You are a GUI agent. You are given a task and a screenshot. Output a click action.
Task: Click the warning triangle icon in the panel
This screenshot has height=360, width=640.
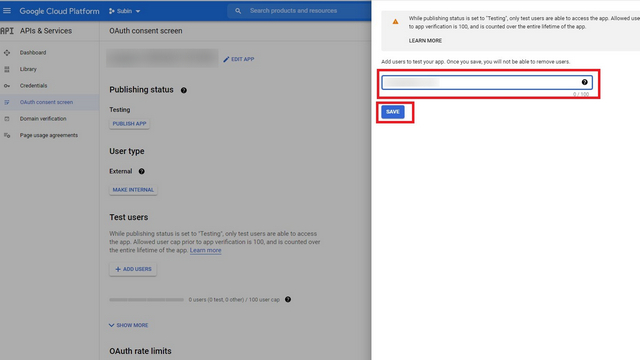click(x=396, y=22)
